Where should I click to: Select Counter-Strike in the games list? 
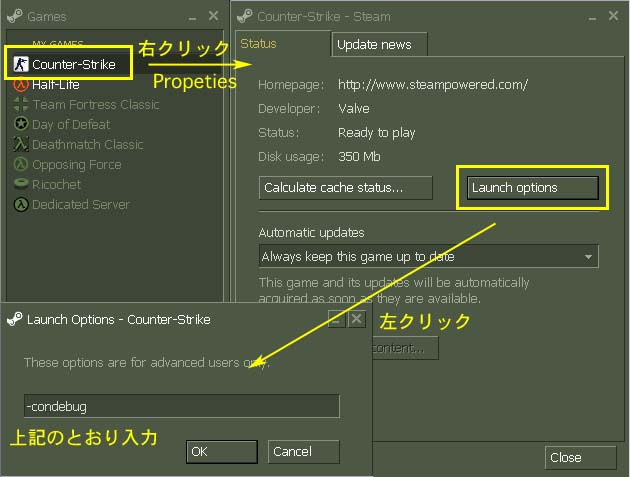74,64
